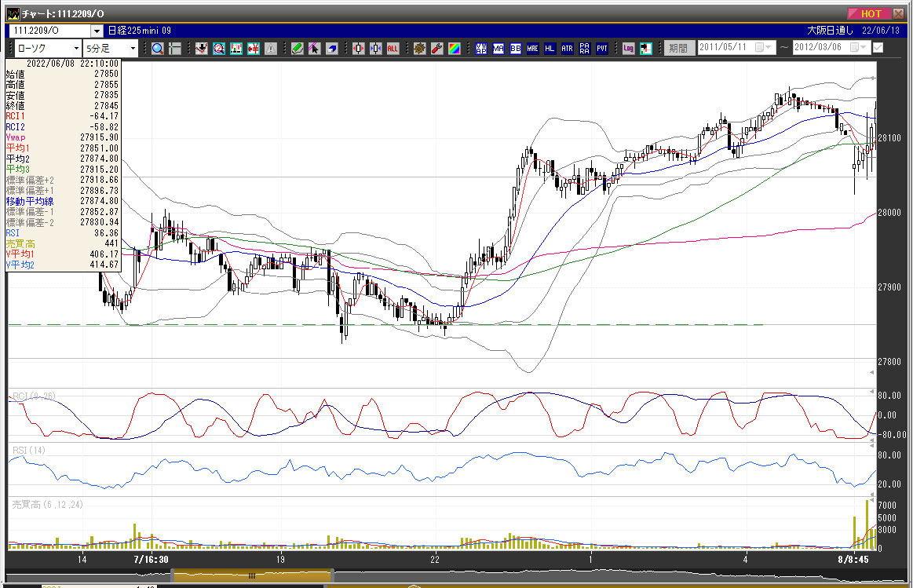Viewport: 913px width, 588px height.
Task: Click the red ALL display icon
Action: pos(393,49)
